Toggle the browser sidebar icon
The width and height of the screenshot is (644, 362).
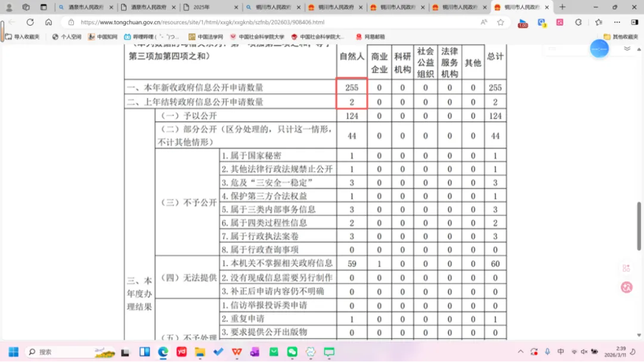[634, 22]
